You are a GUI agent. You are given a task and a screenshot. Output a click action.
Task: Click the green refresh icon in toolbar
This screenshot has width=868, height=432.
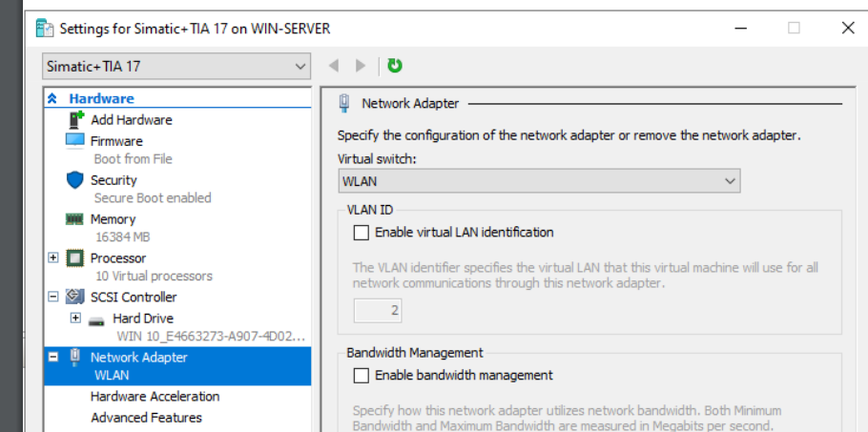click(x=395, y=66)
